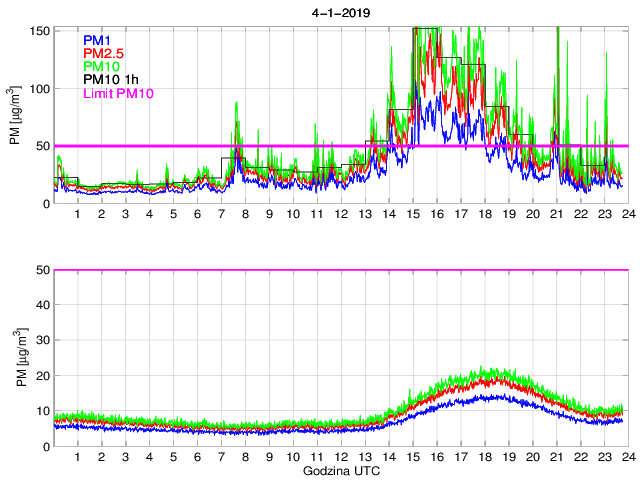Select the 150 tick on upper y-axis

tap(39, 31)
